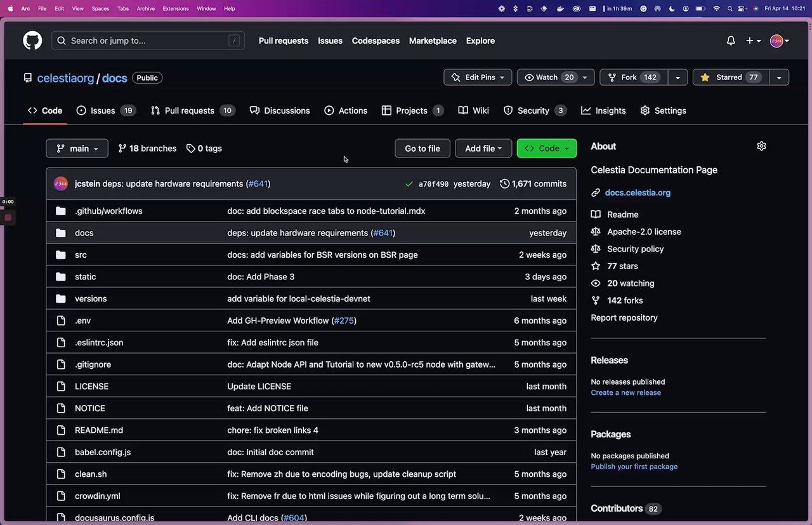Click the green commit status checkmark
This screenshot has height=525, width=812.
click(409, 184)
